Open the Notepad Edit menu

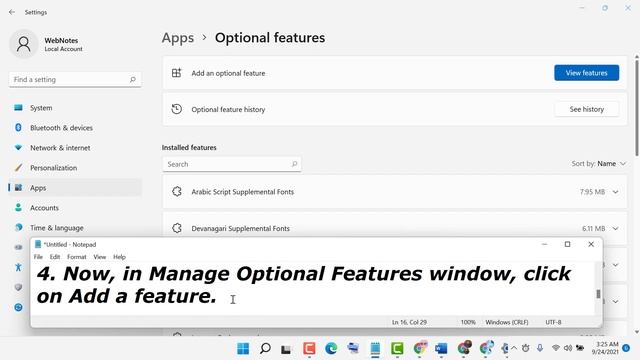coord(55,257)
